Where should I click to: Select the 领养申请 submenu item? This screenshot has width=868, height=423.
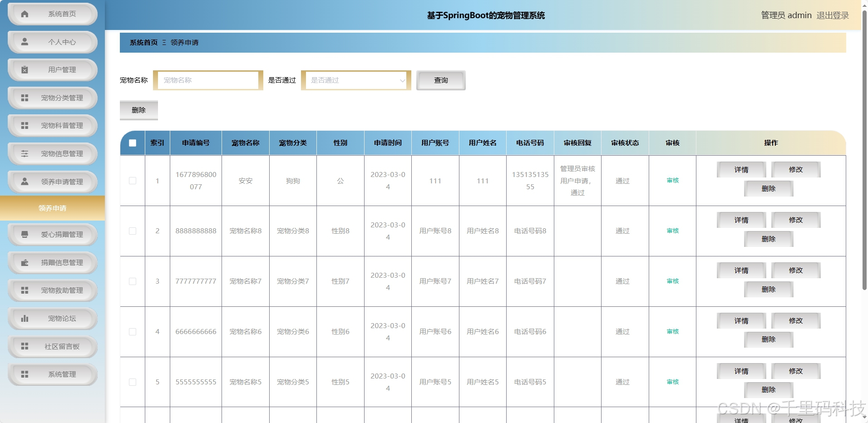(x=52, y=208)
